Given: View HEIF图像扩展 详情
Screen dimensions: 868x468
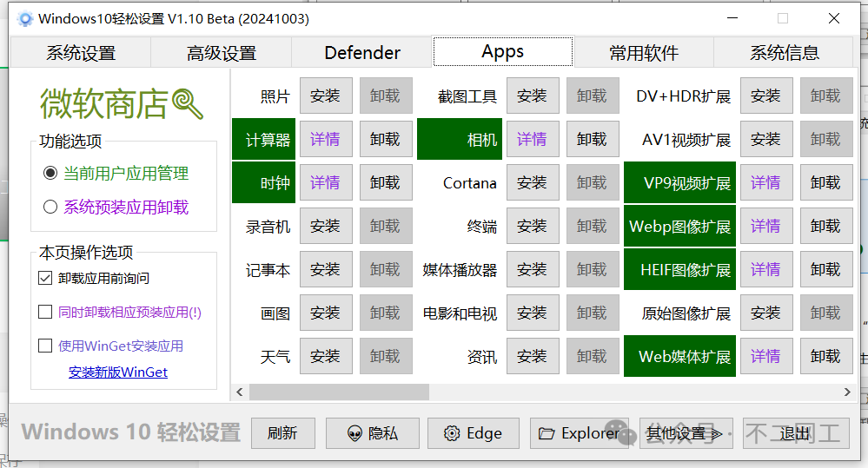Looking at the screenshot, I should (x=766, y=269).
